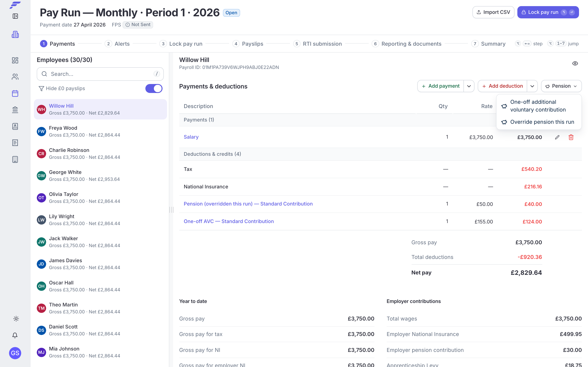Viewport: 588px width, 367px height.
Task: Collapse the Pension dropdown menu
Action: [561, 86]
